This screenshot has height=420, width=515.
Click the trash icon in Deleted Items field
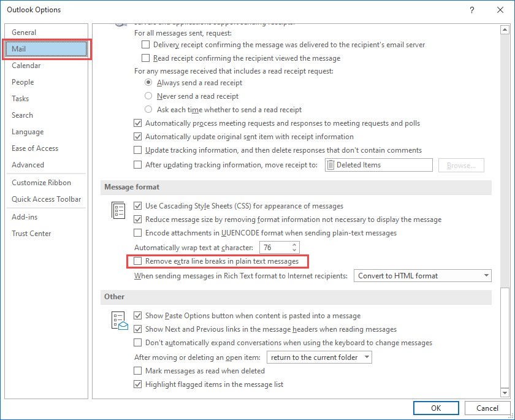330,165
